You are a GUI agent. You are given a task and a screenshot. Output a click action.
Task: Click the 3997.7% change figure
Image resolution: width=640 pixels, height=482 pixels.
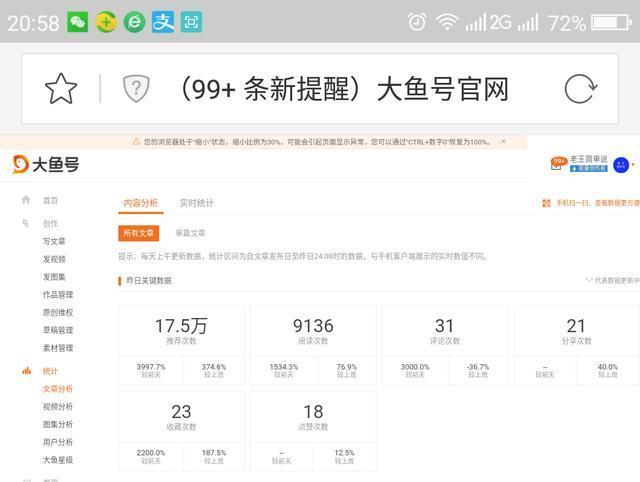(x=151, y=367)
